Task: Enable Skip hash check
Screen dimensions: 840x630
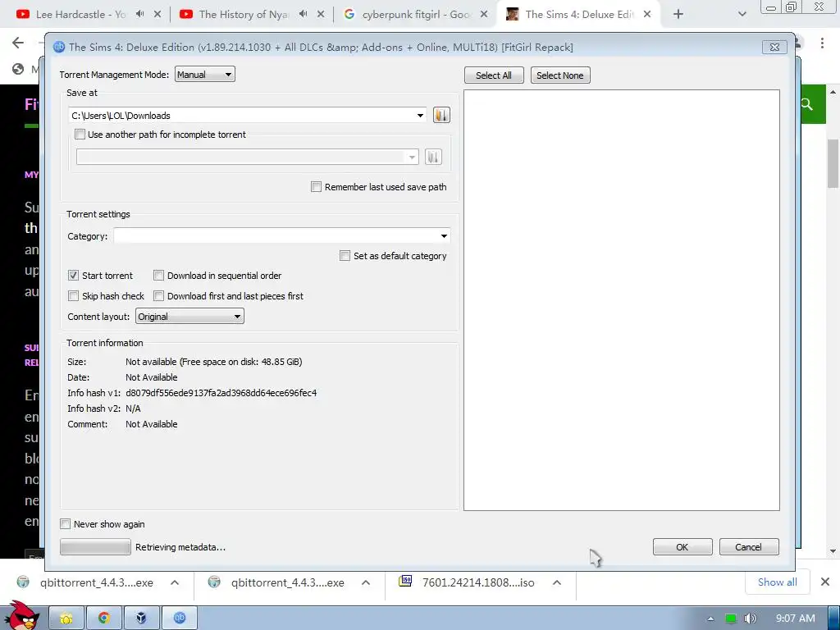Action: (x=73, y=295)
